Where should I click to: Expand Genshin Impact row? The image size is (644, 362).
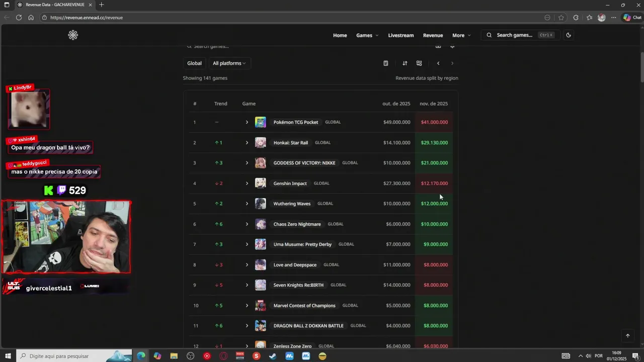point(247,184)
